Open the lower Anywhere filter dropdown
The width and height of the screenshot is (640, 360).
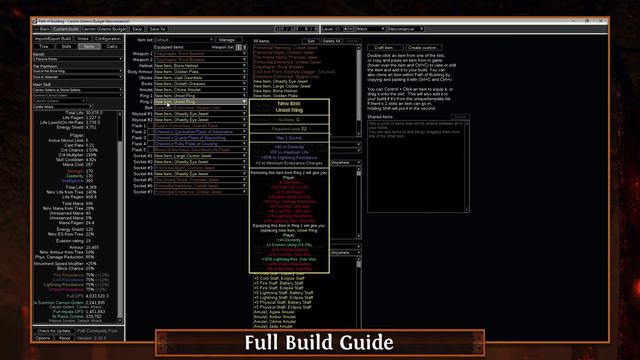pos(346,253)
